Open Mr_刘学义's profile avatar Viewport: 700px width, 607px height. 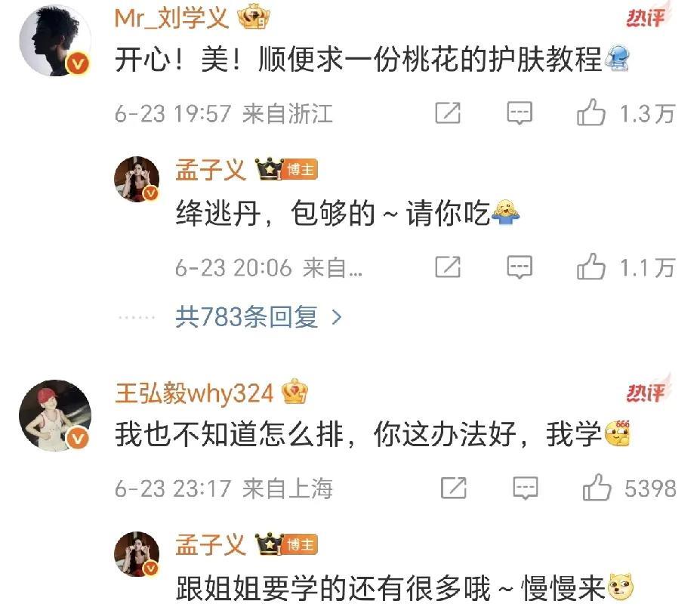(x=55, y=41)
